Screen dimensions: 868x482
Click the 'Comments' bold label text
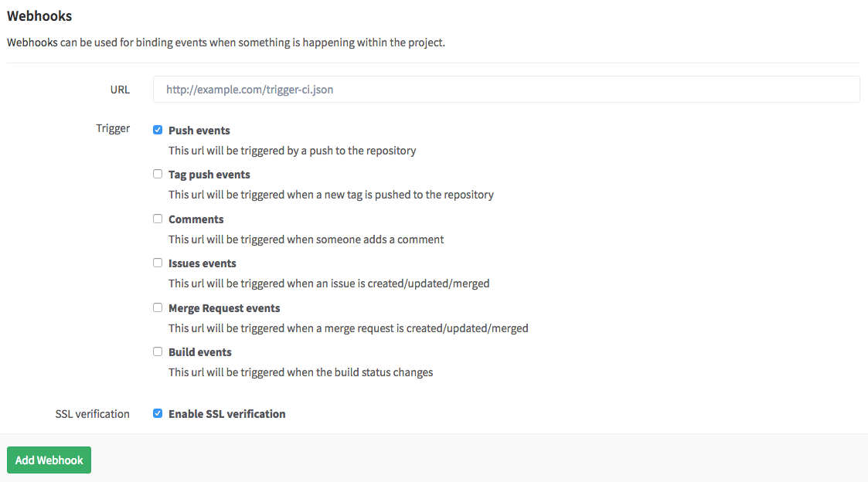pyautogui.click(x=196, y=219)
